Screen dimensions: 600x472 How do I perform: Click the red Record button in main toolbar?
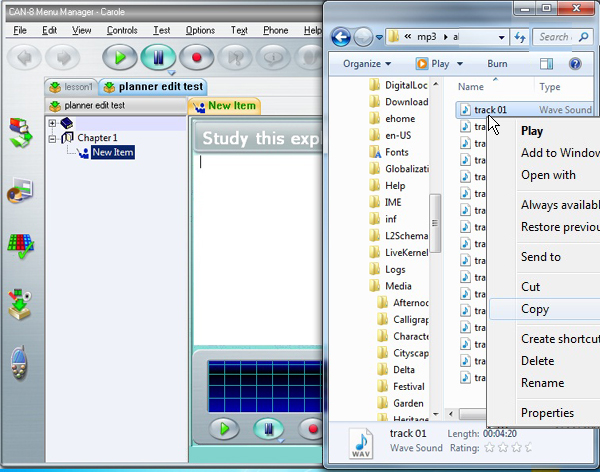tap(195, 57)
